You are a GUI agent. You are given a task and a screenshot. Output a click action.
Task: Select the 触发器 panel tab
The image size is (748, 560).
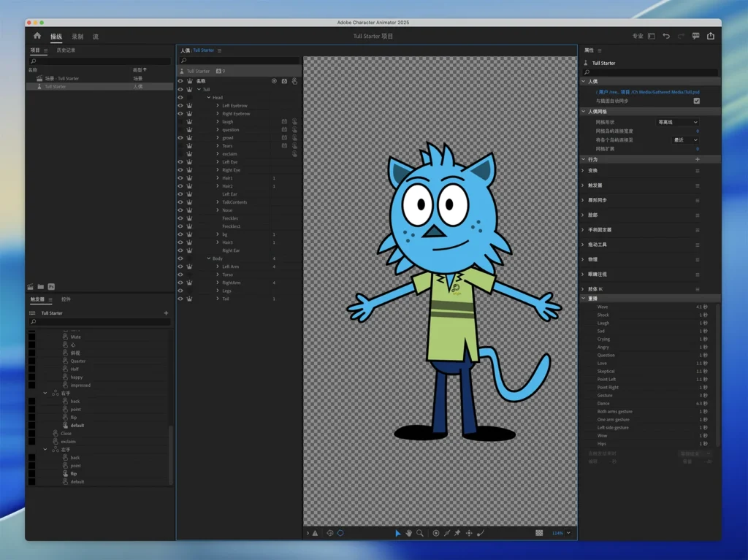(x=37, y=299)
